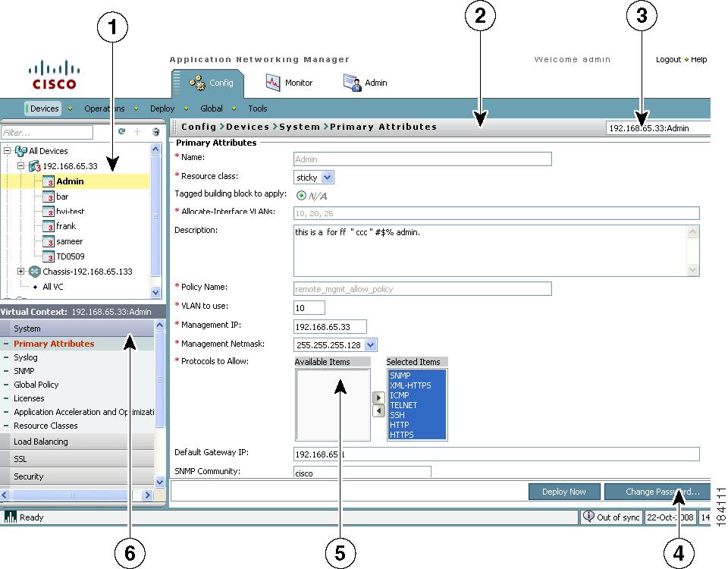This screenshot has width=728, height=569.
Task: Switch to the Config tab
Action: point(209,83)
